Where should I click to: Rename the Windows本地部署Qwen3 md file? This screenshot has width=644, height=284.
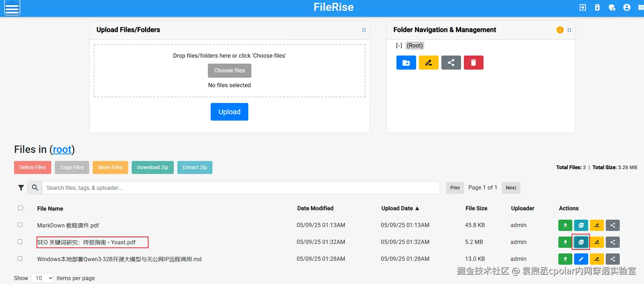[x=597, y=259]
